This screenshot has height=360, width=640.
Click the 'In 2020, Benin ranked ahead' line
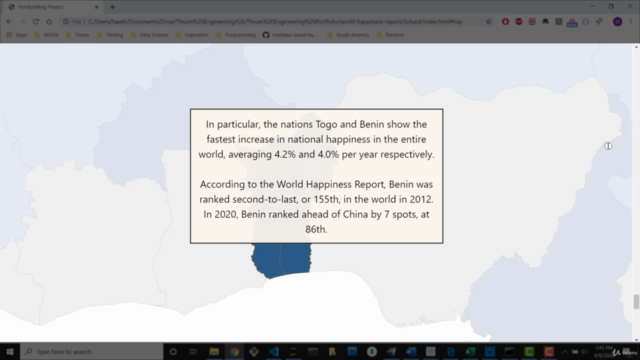[x=316, y=214]
